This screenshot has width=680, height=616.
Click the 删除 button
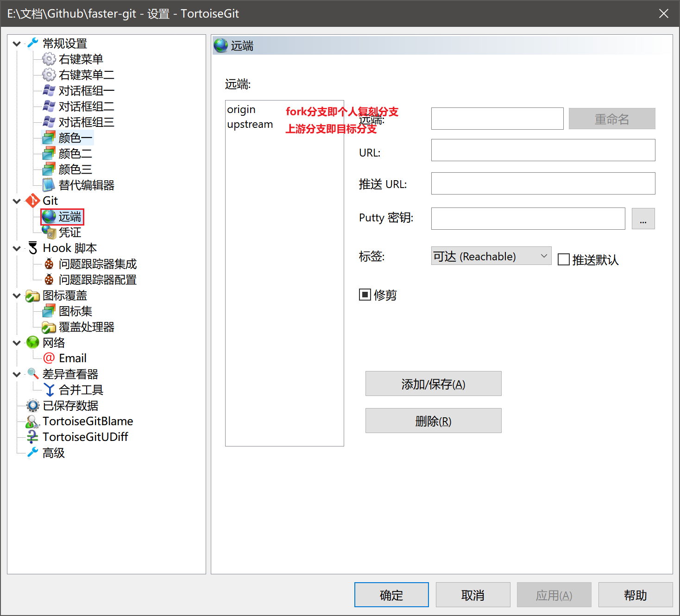tap(433, 421)
